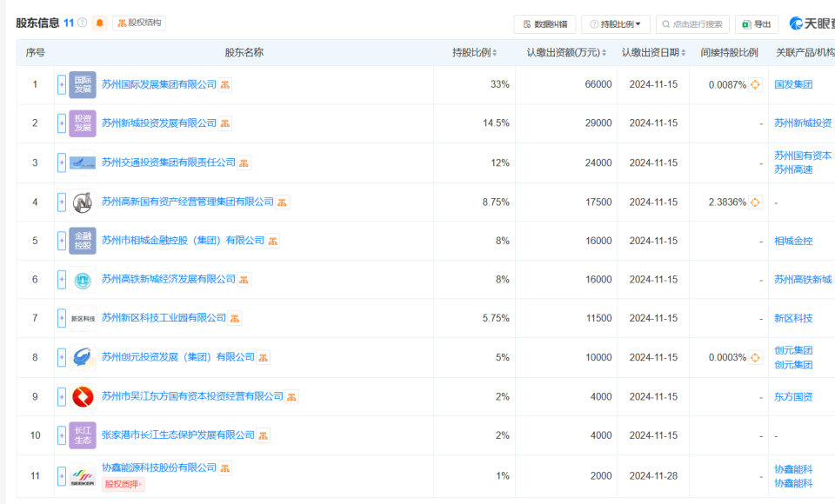Open related link 相城金控
Image resolution: width=835 pixels, height=504 pixels.
(793, 241)
